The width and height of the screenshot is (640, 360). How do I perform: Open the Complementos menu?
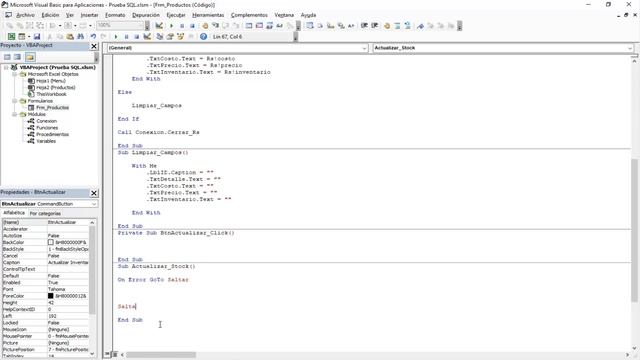(249, 15)
